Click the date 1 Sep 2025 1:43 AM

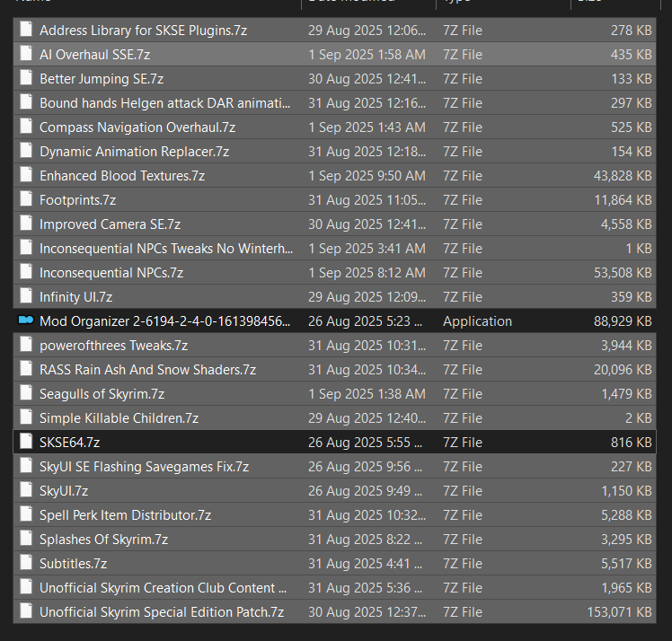367,127
